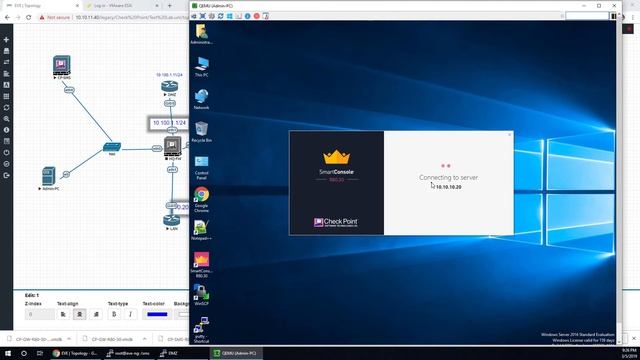
Task: Toggle italic text-type button
Action: click(131, 314)
